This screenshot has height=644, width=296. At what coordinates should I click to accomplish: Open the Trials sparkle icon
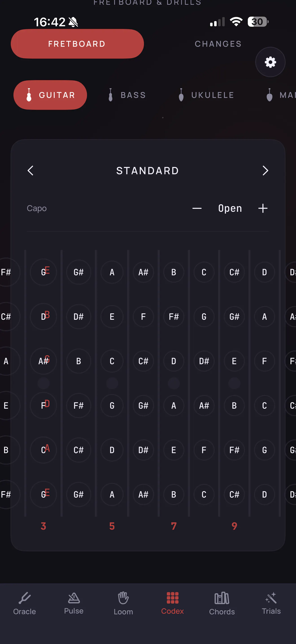tap(271, 598)
